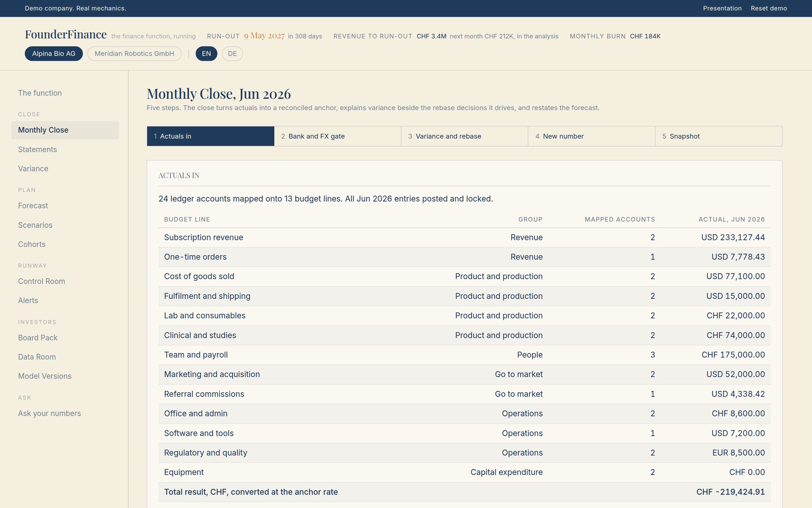Click People group cell

pyautogui.click(x=530, y=355)
